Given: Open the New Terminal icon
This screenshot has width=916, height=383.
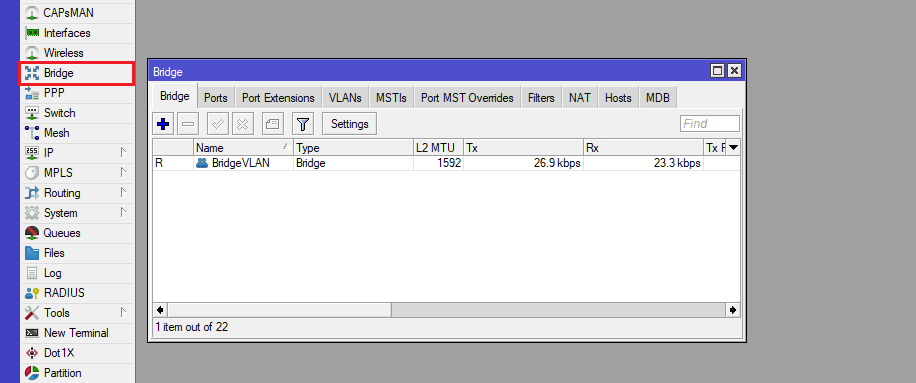Looking at the screenshot, I should point(32,333).
